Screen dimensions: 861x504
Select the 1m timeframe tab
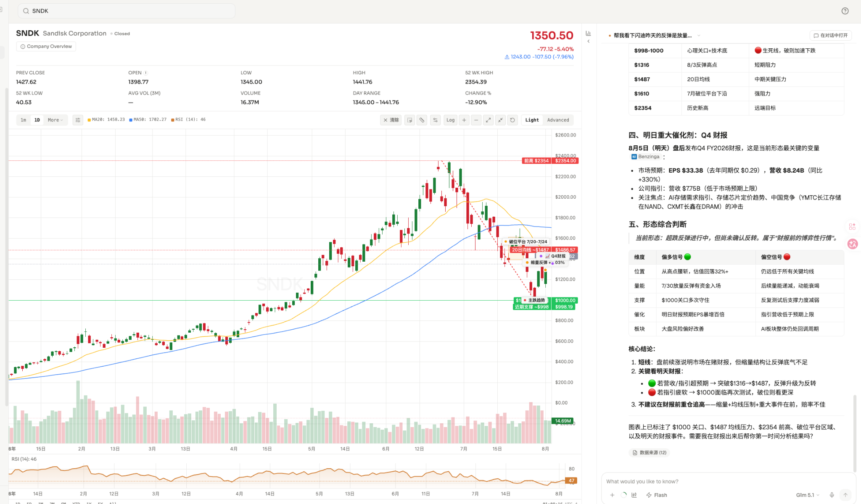[x=24, y=120]
